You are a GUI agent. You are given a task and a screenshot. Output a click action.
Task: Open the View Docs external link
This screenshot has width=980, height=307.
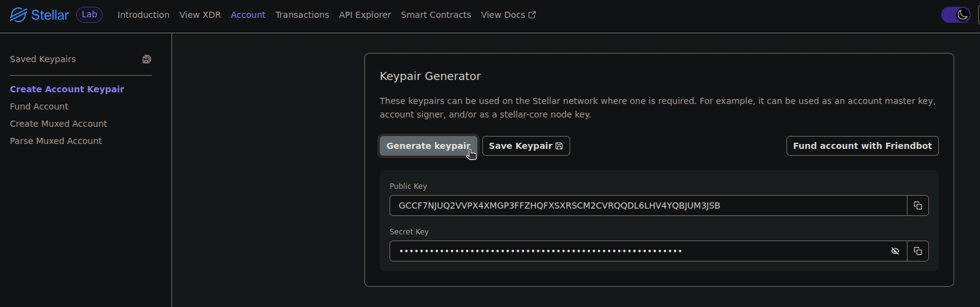click(x=508, y=15)
